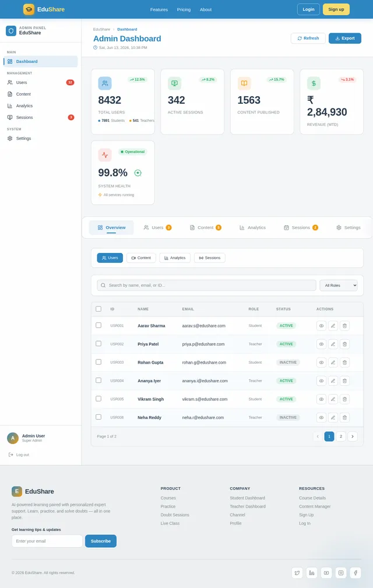The width and height of the screenshot is (373, 588).
Task: Click the EduShare graduation cap logo icon
Action: (29, 9)
